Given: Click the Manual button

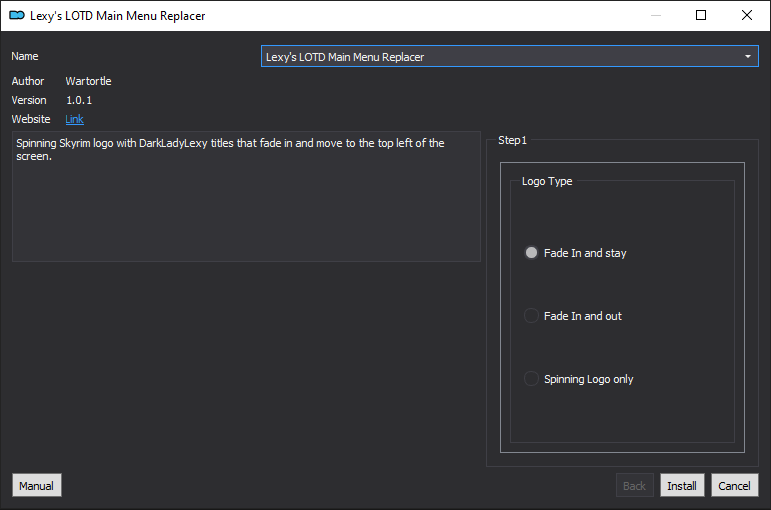Looking at the screenshot, I should click(37, 485).
